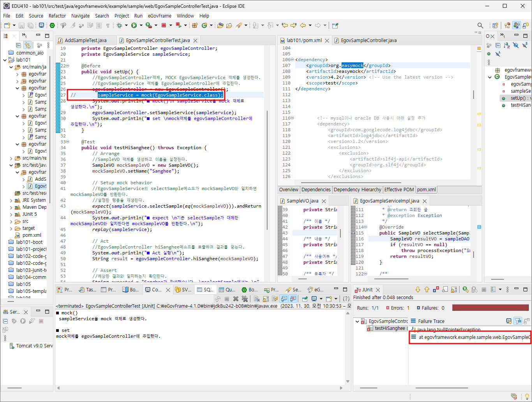This screenshot has height=402, width=532.
Task: Click the New Java Class icon
Action: pyautogui.click(x=204, y=25)
